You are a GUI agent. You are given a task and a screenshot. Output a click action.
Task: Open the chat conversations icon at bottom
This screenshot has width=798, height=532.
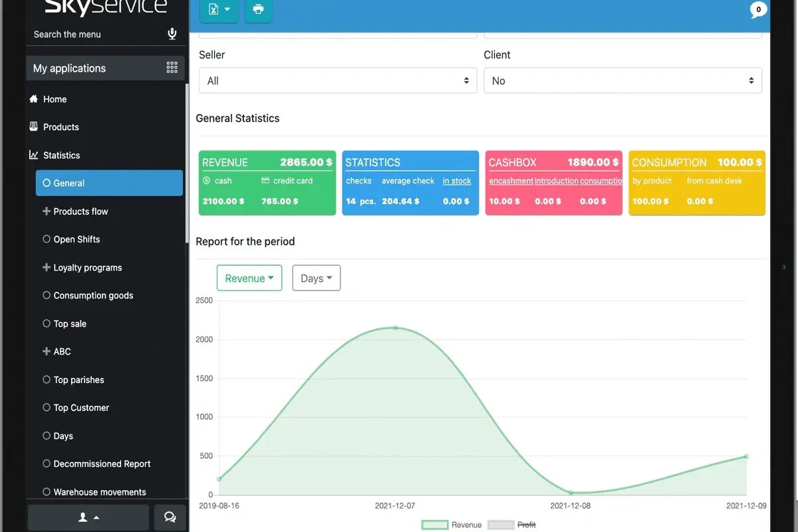(170, 517)
